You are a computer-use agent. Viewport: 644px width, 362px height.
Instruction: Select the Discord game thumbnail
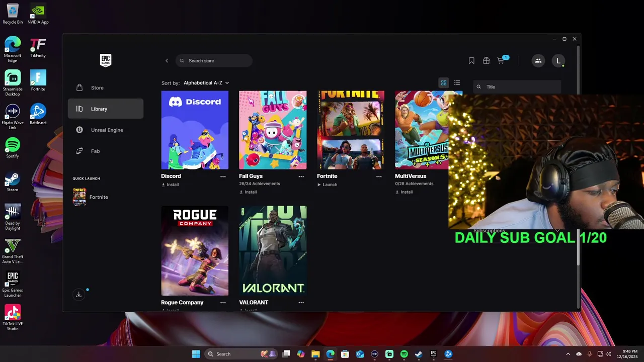(x=195, y=130)
